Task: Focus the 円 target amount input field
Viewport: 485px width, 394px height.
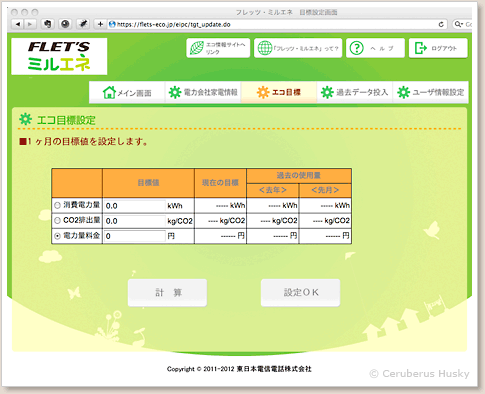Action: [x=135, y=236]
